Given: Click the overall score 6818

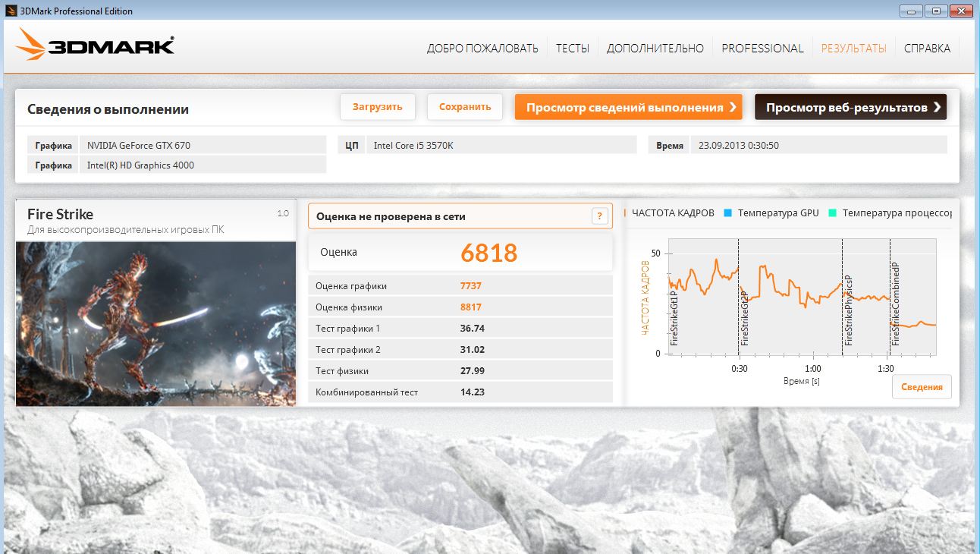Looking at the screenshot, I should (x=488, y=253).
